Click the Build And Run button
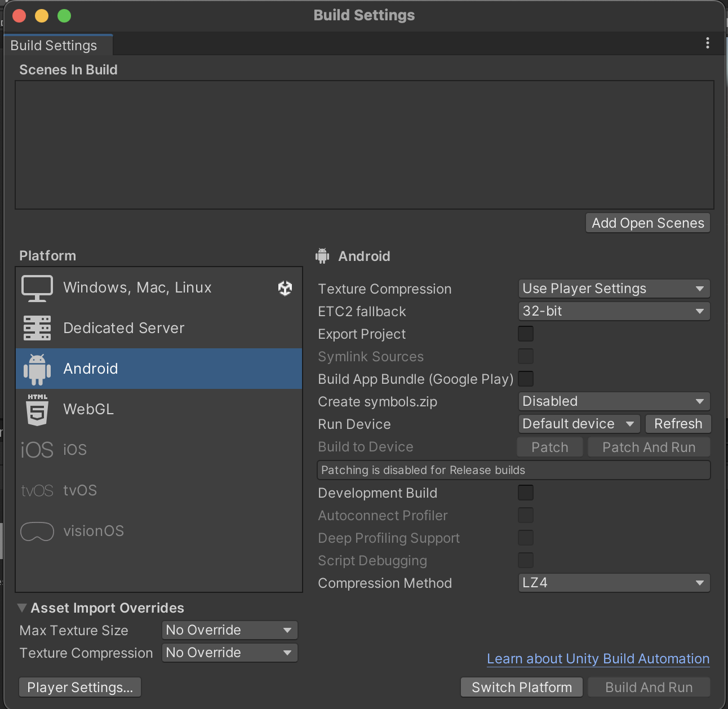Screen dimensions: 728x709 tap(649, 688)
